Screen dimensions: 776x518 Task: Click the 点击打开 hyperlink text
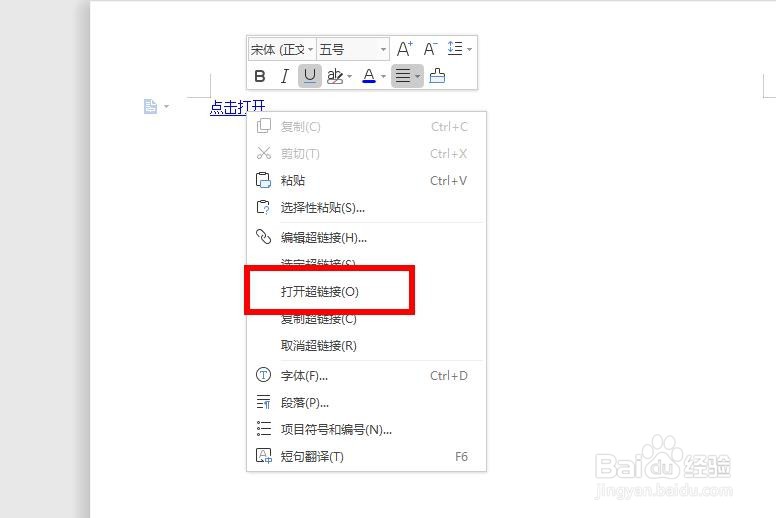click(x=238, y=107)
